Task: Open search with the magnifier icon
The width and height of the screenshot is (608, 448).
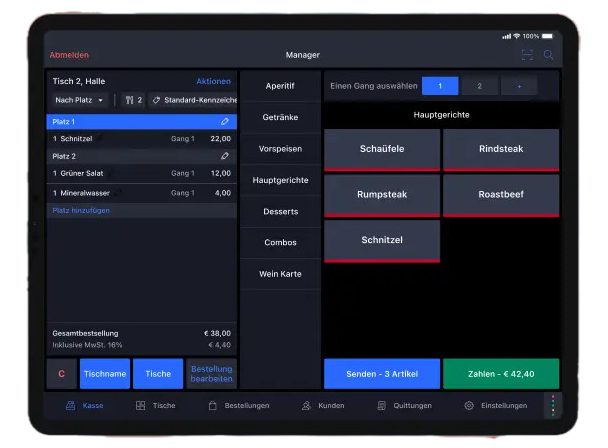Action: pos(548,55)
